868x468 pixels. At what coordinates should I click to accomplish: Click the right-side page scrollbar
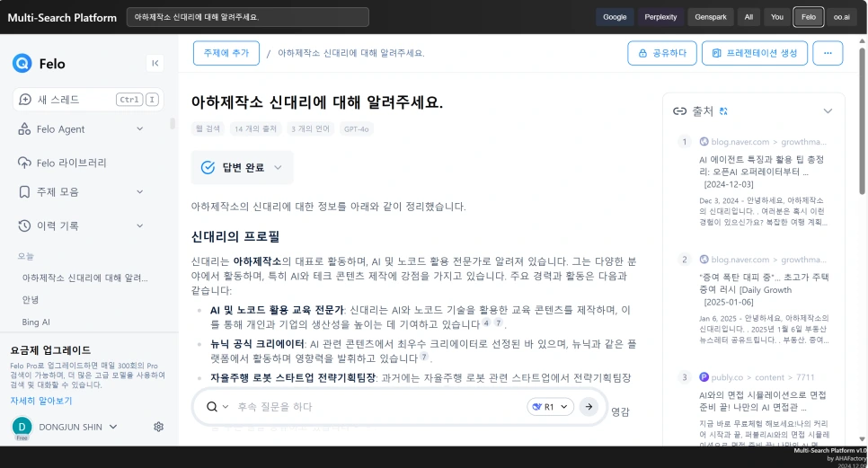pos(862,121)
